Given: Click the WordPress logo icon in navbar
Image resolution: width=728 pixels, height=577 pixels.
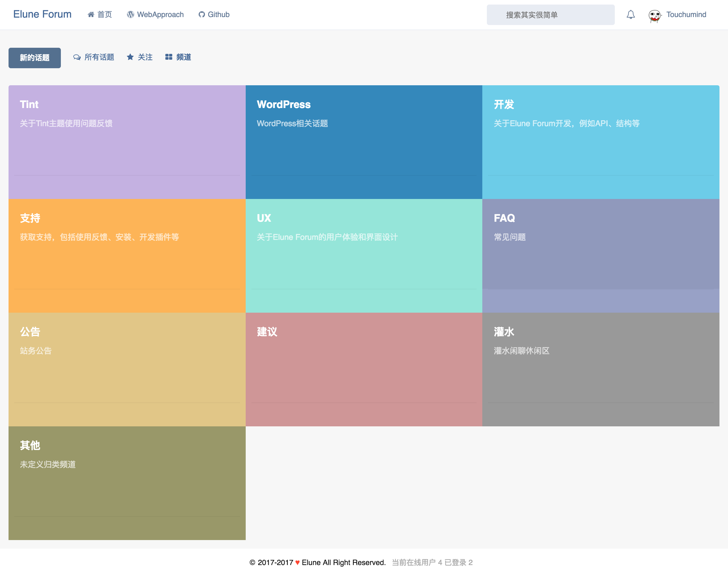Looking at the screenshot, I should pos(130,14).
